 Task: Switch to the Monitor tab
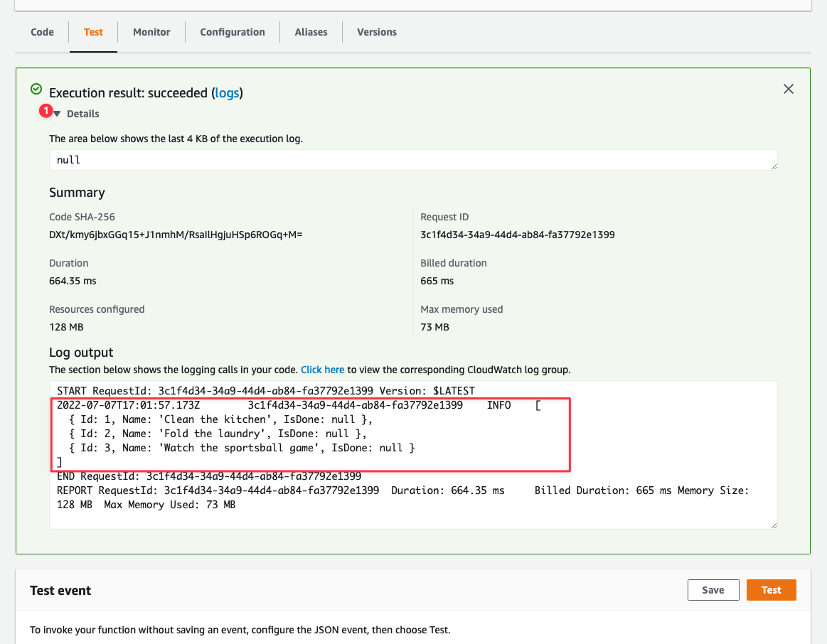[x=151, y=32]
